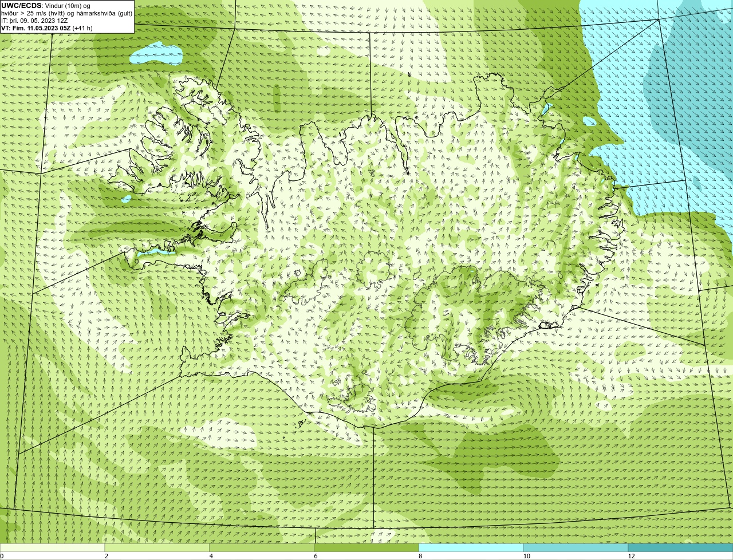Screen dimensions: 733x560
Task: Click the text 'hviður > 25 m/s (hvítt) og hámarkshviða (gult)'
Action: 67,13
